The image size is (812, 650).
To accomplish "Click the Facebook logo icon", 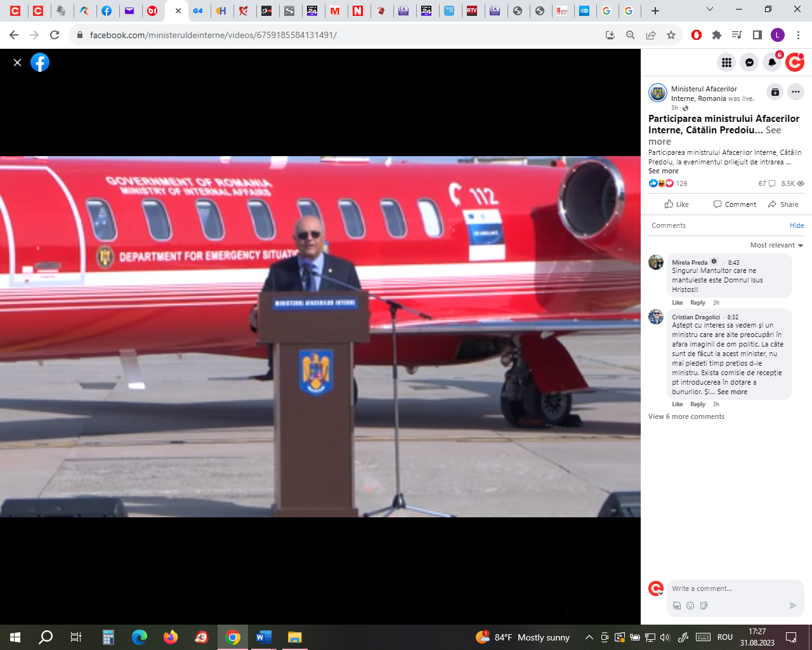I will (x=40, y=62).
